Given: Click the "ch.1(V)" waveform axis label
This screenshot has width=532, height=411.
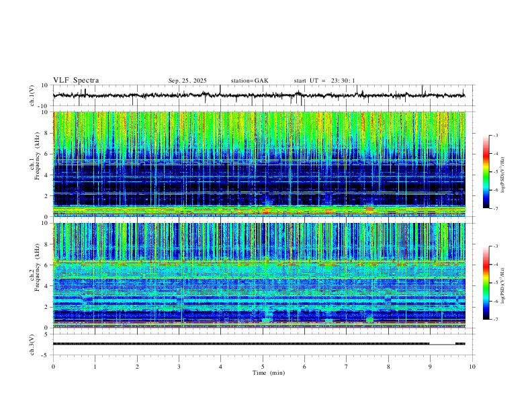Looking at the screenshot, I should 32,95.
